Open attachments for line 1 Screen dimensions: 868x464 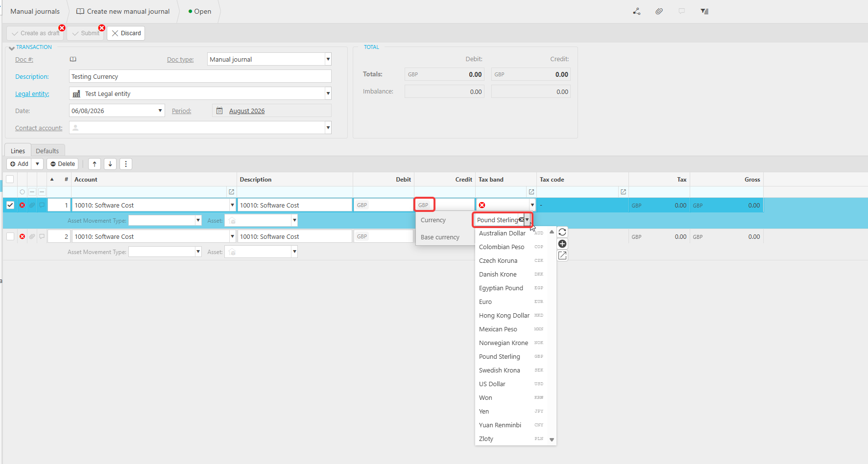pos(32,205)
